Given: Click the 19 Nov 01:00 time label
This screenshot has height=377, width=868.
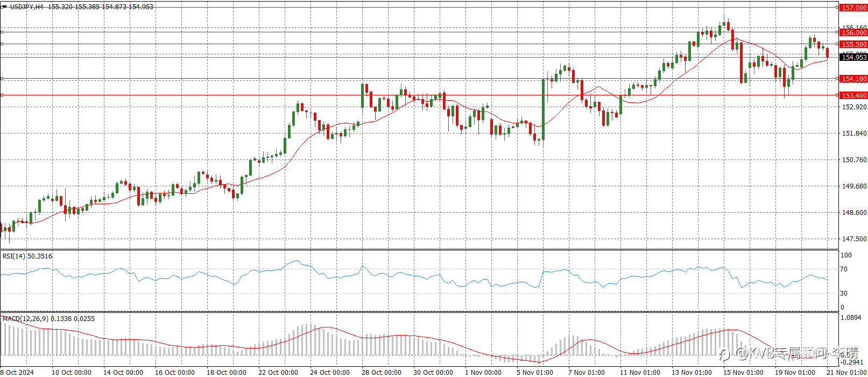Looking at the screenshot, I should click(x=795, y=373).
